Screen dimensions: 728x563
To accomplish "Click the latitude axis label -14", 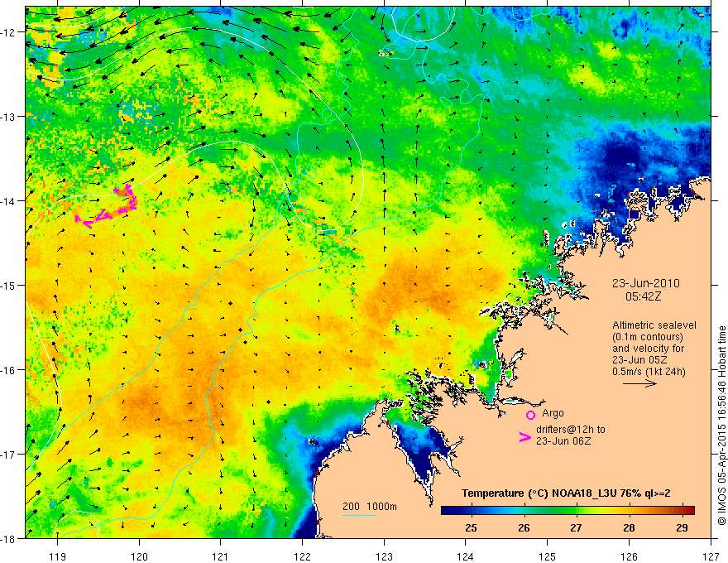I will pyautogui.click(x=8, y=201).
